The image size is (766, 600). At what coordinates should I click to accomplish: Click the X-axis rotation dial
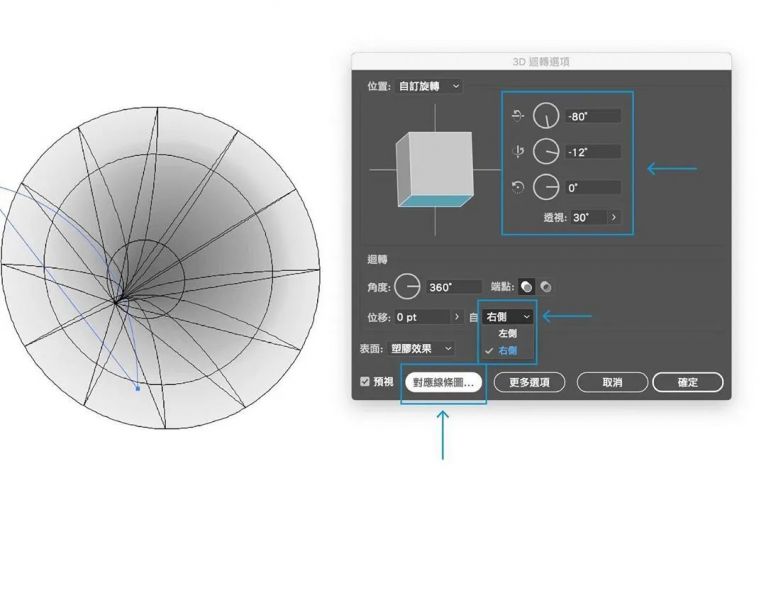coord(546,116)
